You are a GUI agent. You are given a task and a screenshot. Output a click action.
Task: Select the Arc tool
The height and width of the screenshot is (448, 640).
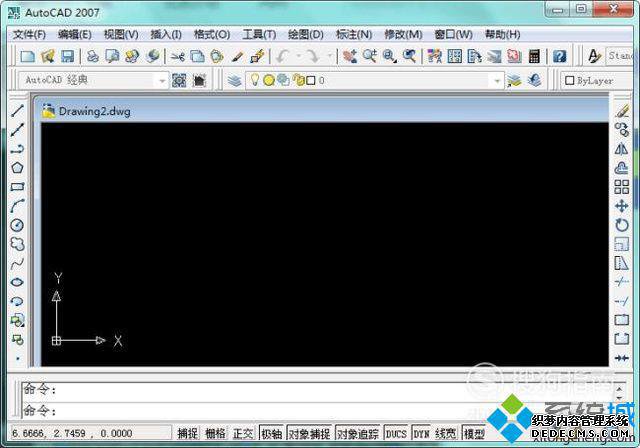click(17, 206)
